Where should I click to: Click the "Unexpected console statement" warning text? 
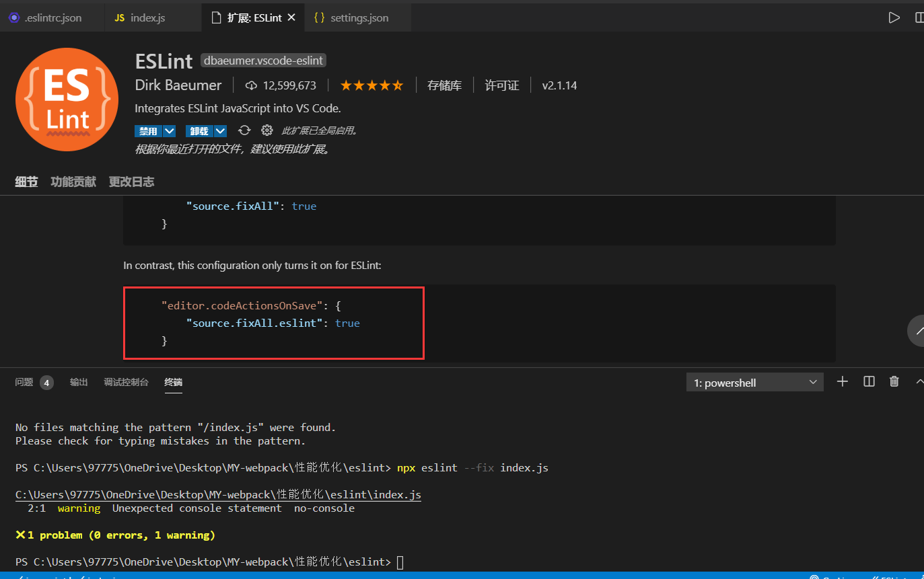point(197,508)
